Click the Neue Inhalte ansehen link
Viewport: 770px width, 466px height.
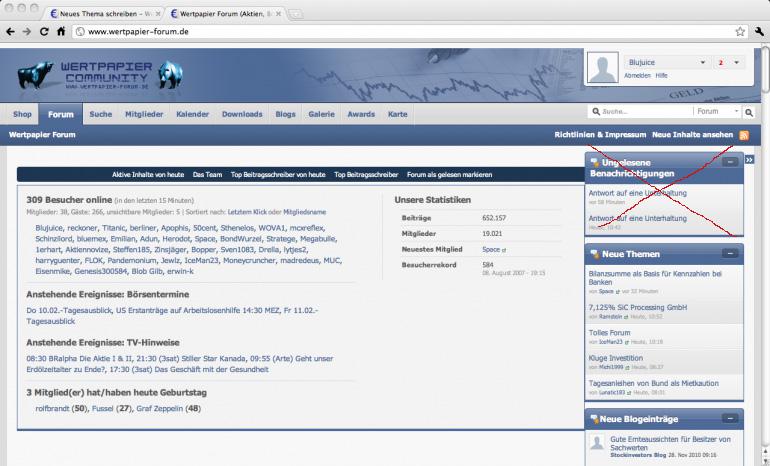692,135
